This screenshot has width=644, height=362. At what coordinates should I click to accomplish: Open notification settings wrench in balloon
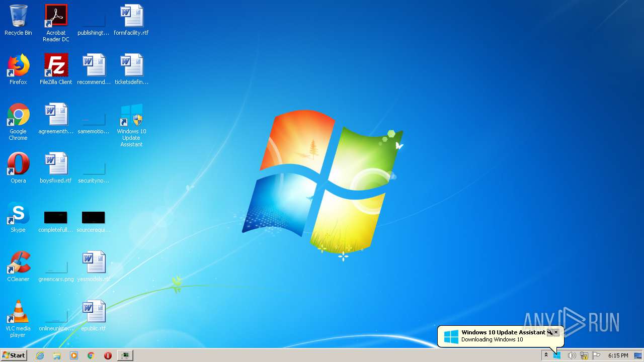549,332
